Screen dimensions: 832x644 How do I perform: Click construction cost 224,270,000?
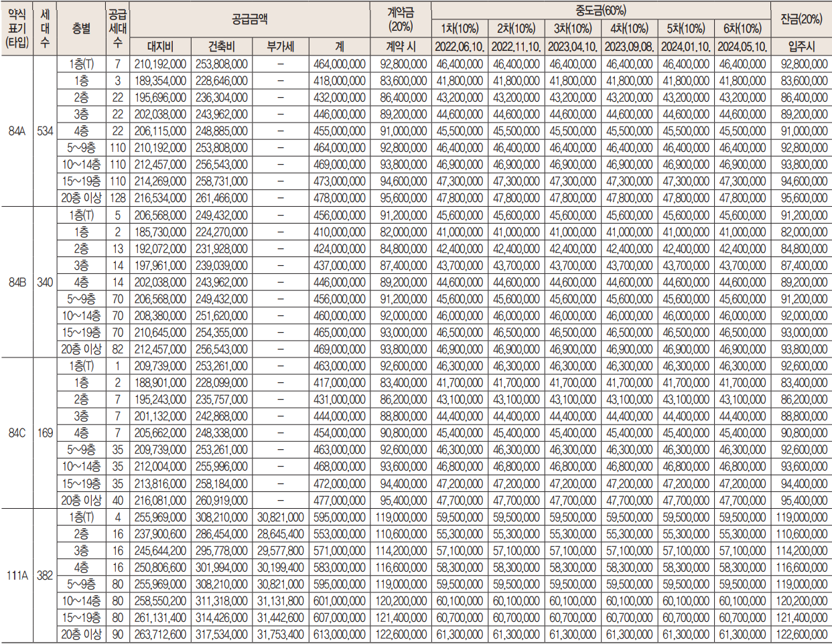pyautogui.click(x=221, y=232)
